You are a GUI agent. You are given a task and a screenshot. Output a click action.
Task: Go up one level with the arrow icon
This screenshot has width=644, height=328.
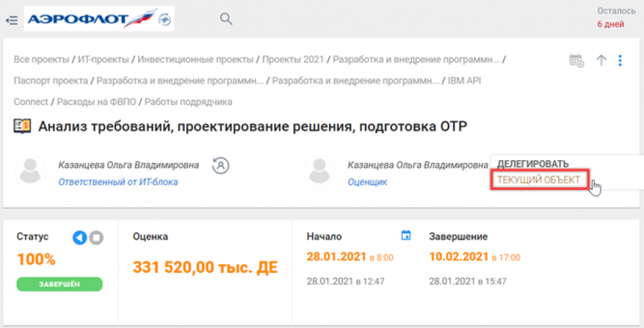[x=601, y=61]
